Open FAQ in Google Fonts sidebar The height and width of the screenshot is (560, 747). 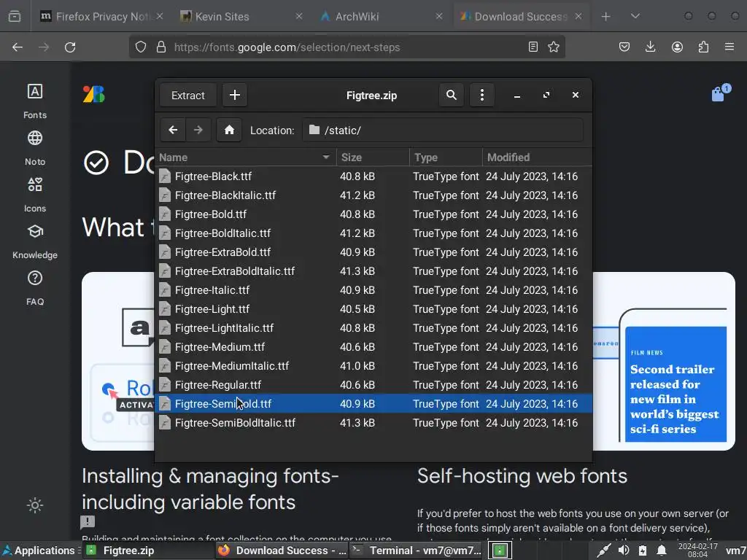(x=35, y=288)
